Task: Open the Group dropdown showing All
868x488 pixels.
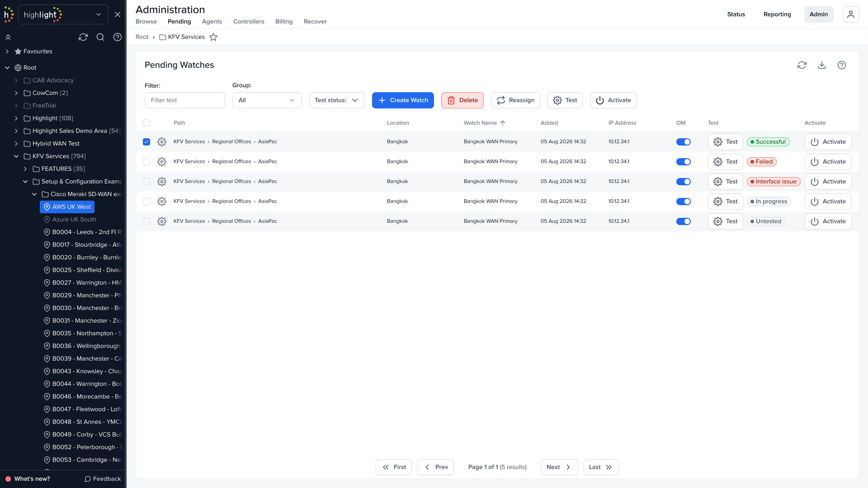Action: [x=267, y=100]
